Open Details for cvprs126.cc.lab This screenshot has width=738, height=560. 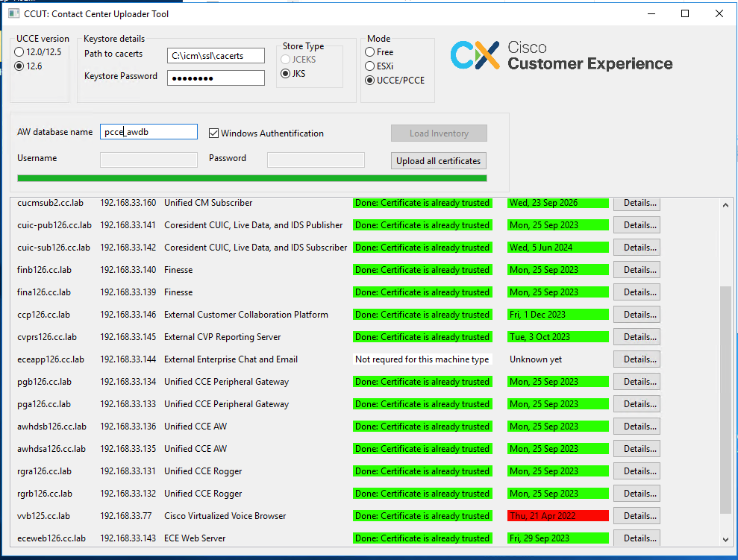[x=637, y=337]
